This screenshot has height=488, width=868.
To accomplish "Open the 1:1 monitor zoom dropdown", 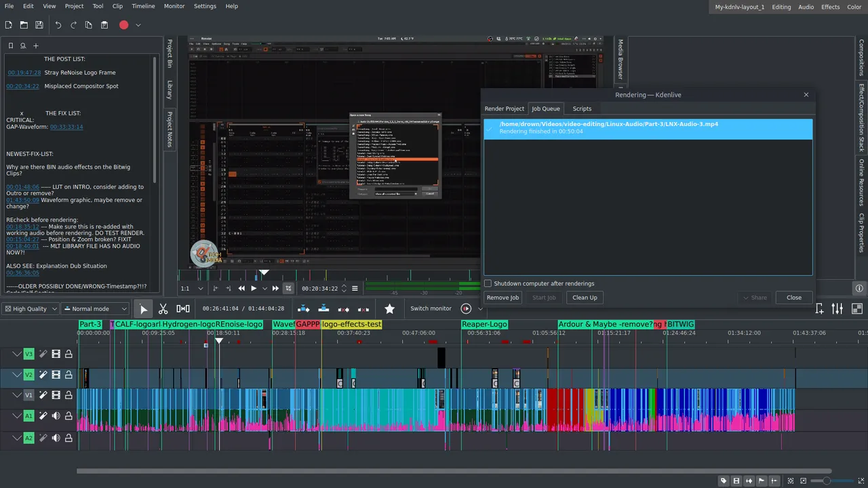I will [x=192, y=288].
